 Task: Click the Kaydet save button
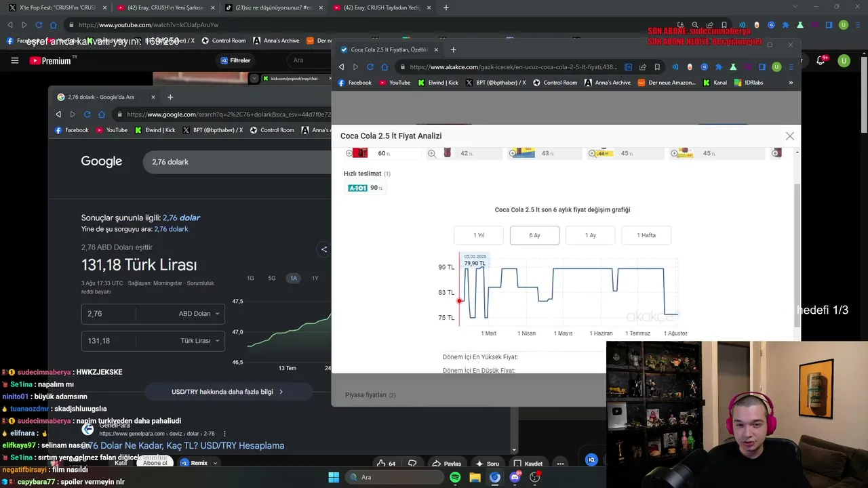528,464
